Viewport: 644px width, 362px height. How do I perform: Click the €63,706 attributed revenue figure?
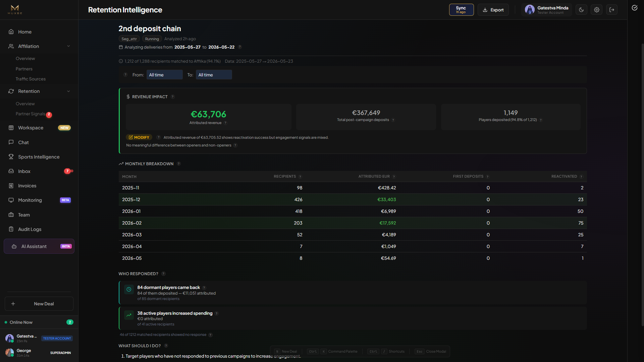coord(208,114)
